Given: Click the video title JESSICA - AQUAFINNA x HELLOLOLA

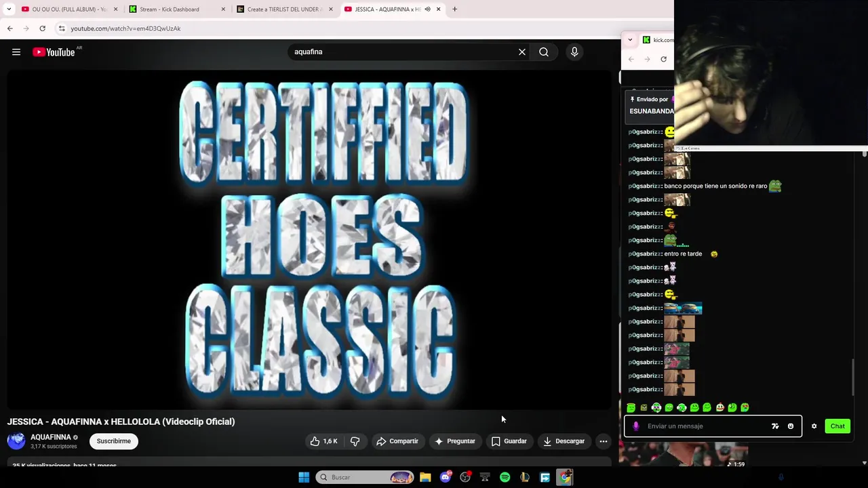Looking at the screenshot, I should (x=121, y=422).
